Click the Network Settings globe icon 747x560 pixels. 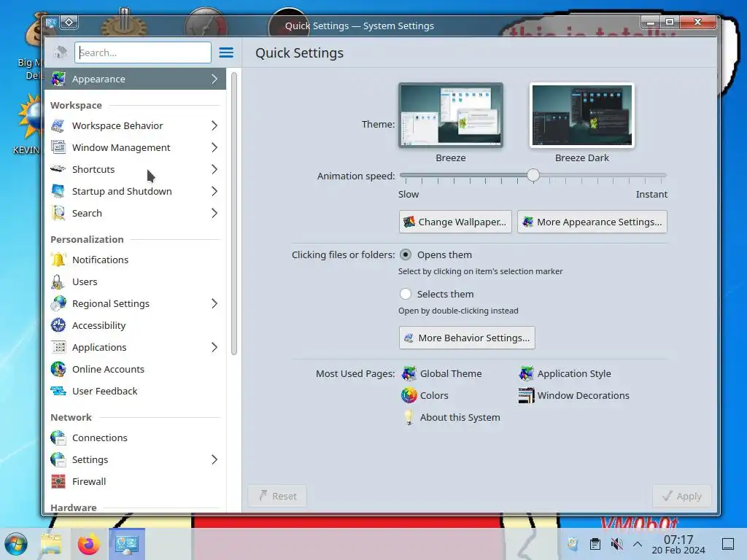(x=58, y=460)
